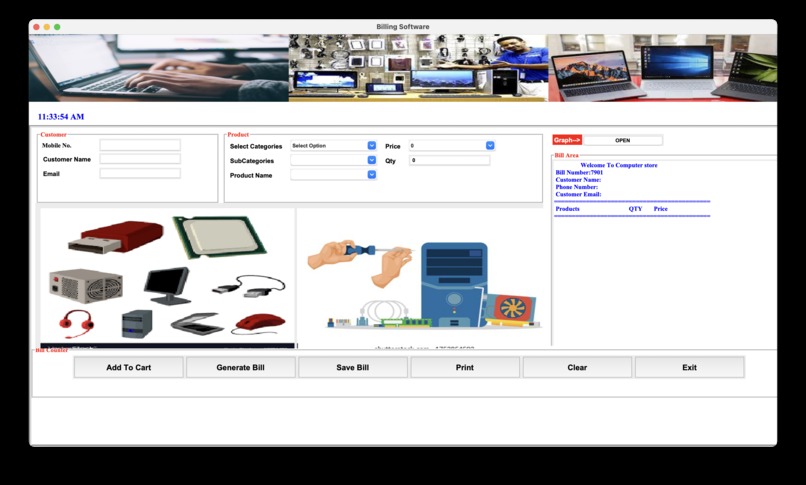Click the 'Welcome To Computer store' line
Viewport: 806px width, 485px height.
[618, 165]
